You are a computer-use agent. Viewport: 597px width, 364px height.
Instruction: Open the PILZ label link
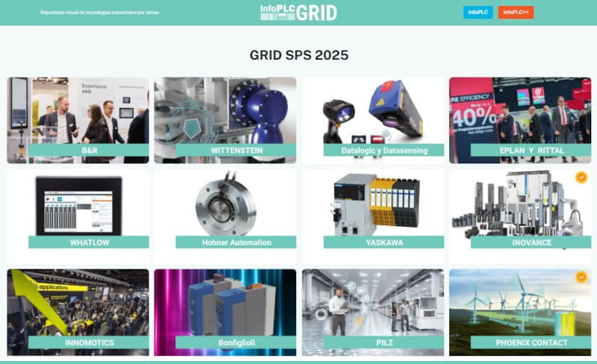(384, 342)
